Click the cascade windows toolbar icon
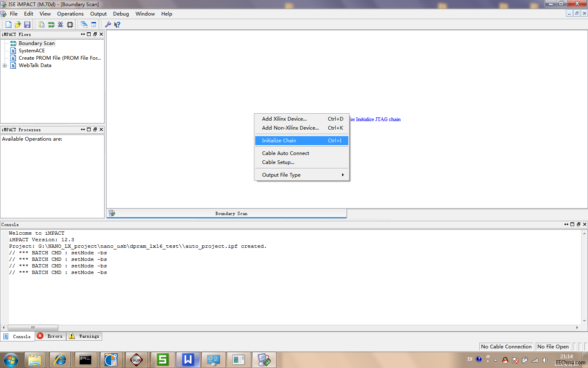588x368 pixels. [x=84, y=25]
